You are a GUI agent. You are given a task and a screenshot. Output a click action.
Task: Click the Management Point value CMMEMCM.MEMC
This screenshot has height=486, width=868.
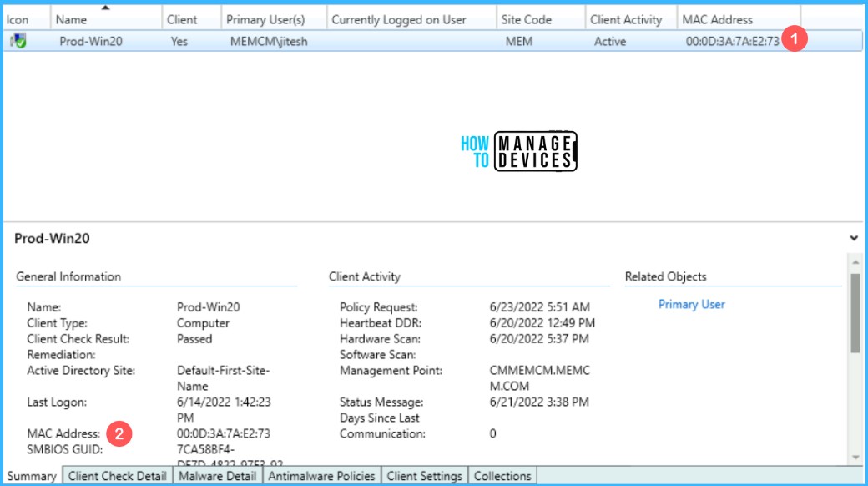tap(540, 370)
